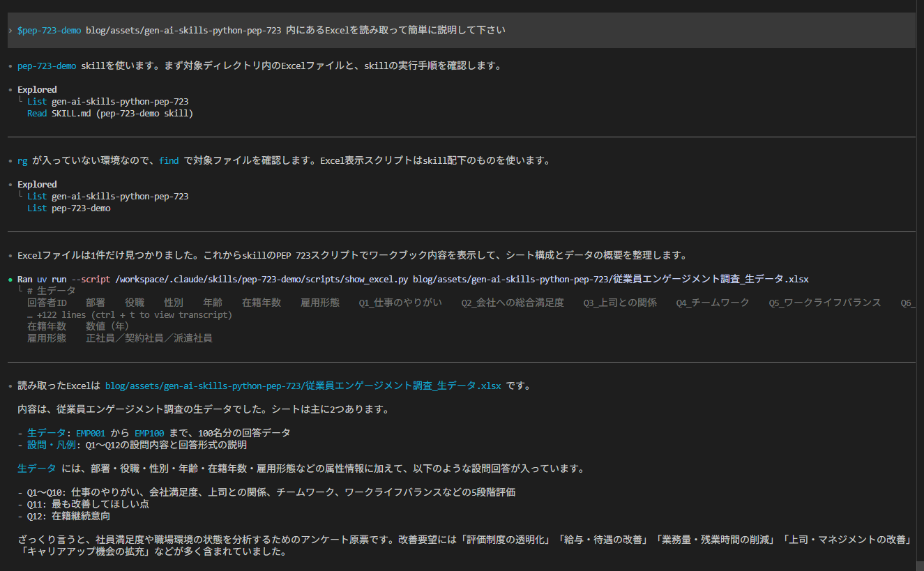Viewport: 924px width, 571px height.
Task: Click the 役職 column header
Action: 135,303
